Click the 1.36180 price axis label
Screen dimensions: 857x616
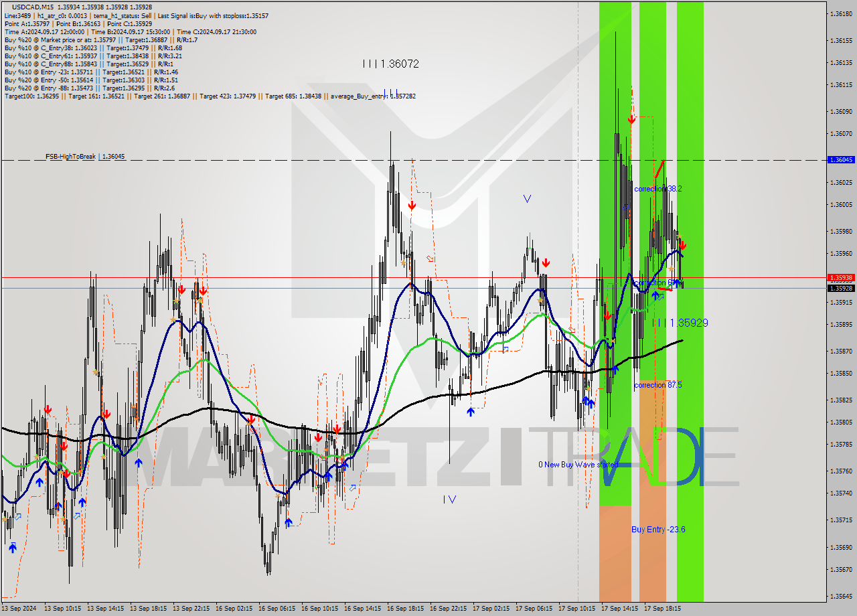[x=841, y=13]
